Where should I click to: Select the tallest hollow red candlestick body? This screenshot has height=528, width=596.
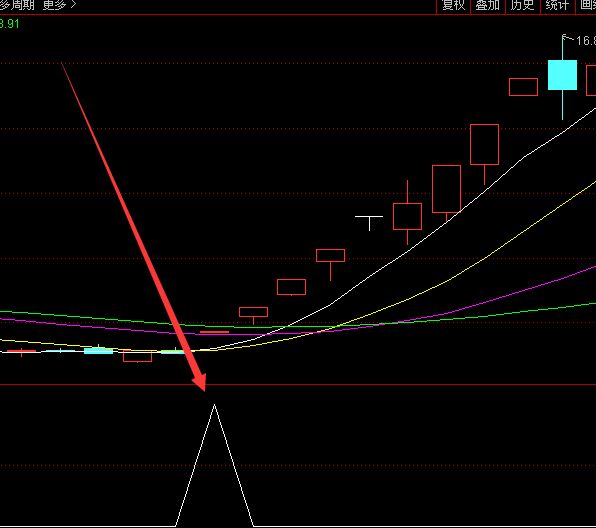tap(446, 189)
